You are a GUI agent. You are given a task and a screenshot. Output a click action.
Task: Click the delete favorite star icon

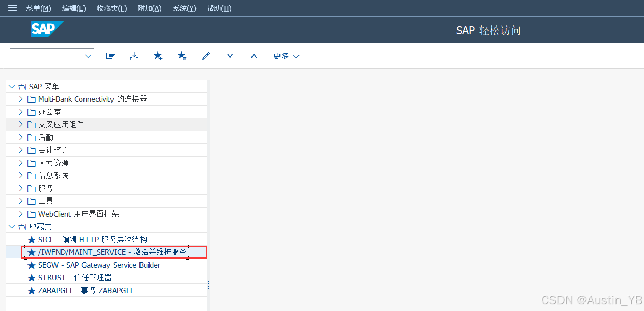tap(182, 56)
